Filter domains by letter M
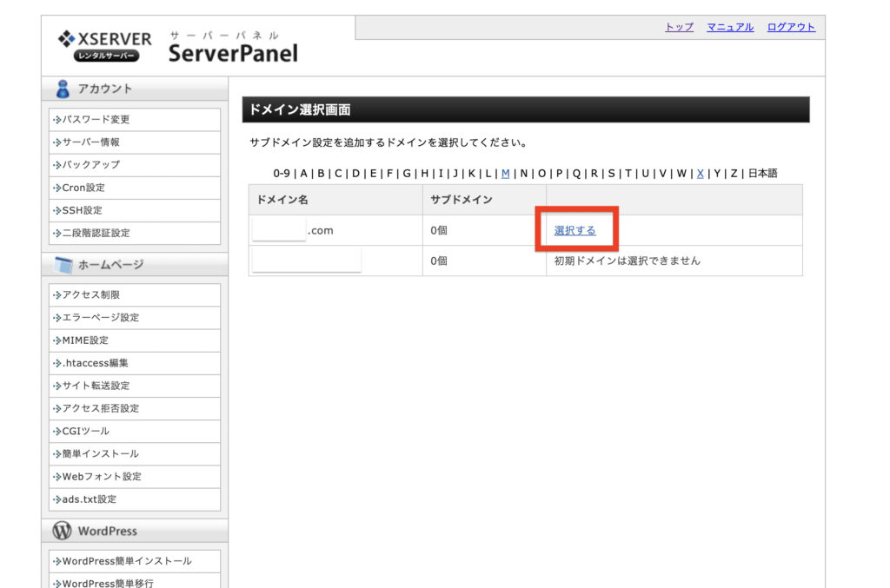 click(505, 174)
